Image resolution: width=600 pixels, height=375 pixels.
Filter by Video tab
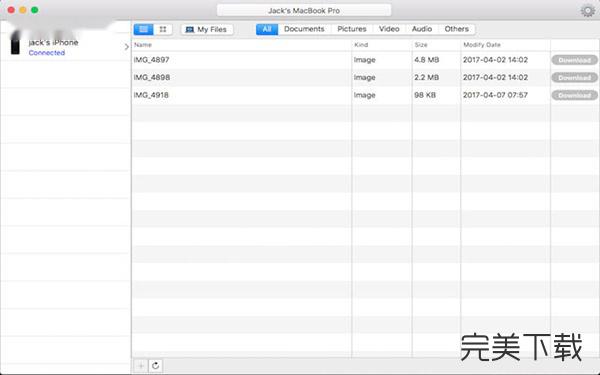point(389,29)
